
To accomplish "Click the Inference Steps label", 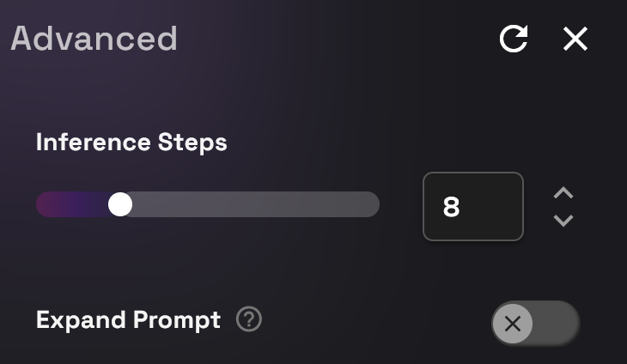I will point(131,142).
